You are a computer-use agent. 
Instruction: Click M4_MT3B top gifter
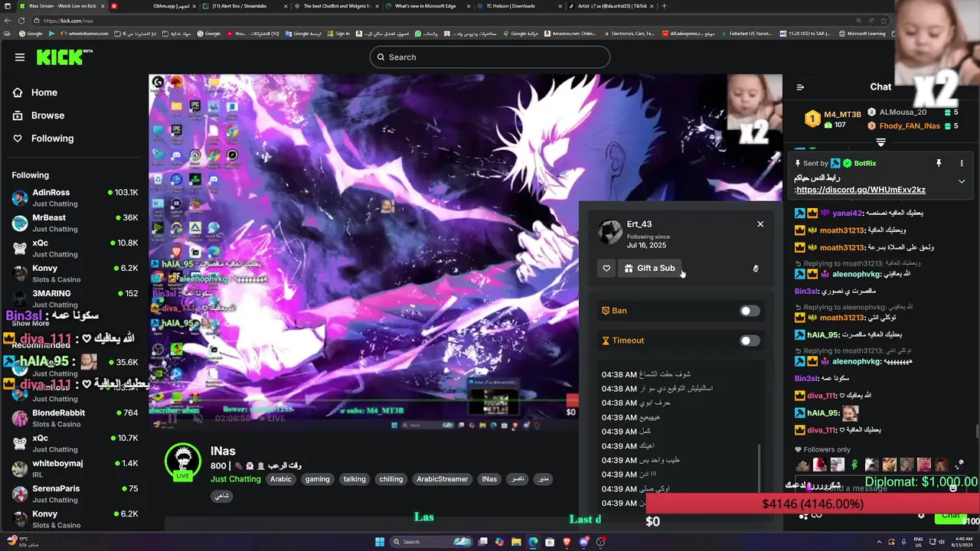click(x=842, y=115)
